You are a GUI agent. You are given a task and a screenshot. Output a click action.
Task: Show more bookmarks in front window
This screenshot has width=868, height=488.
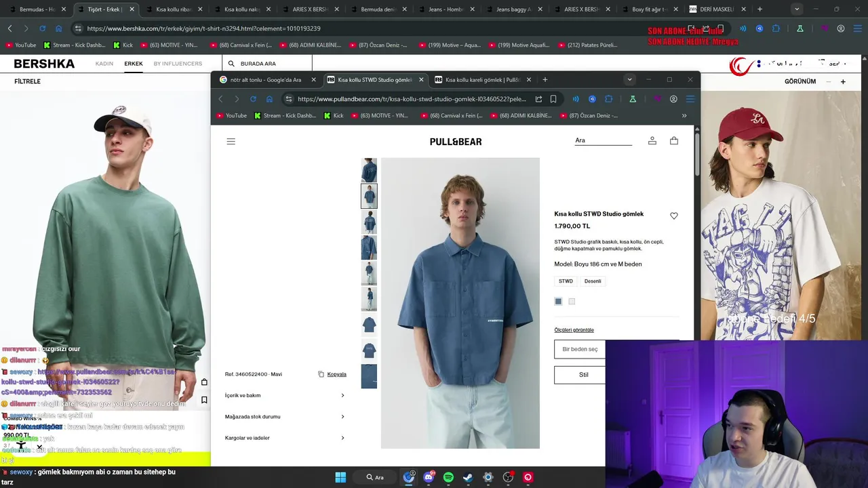(684, 115)
